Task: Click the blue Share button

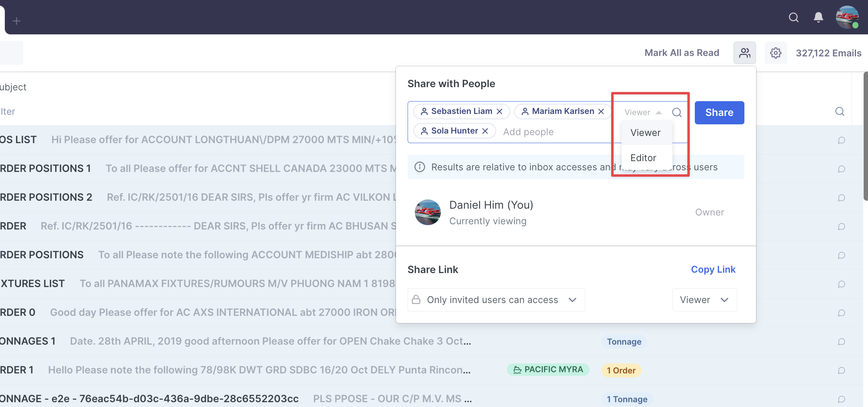Action: coord(719,113)
